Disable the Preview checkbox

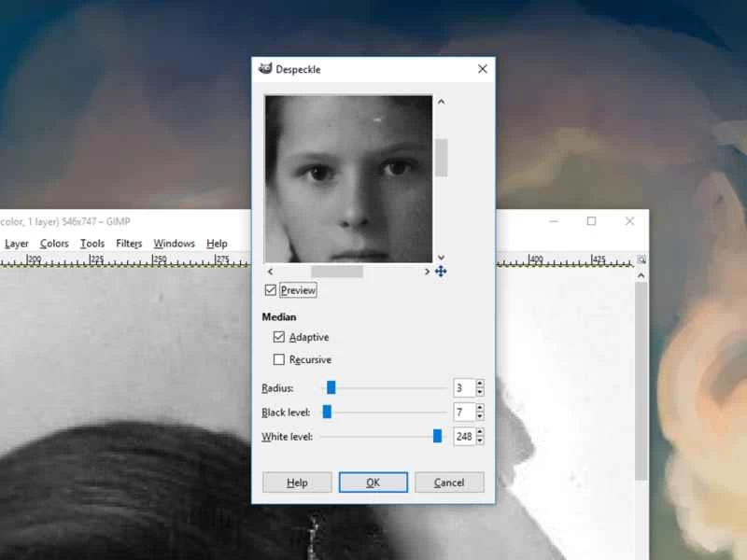pyautogui.click(x=271, y=290)
